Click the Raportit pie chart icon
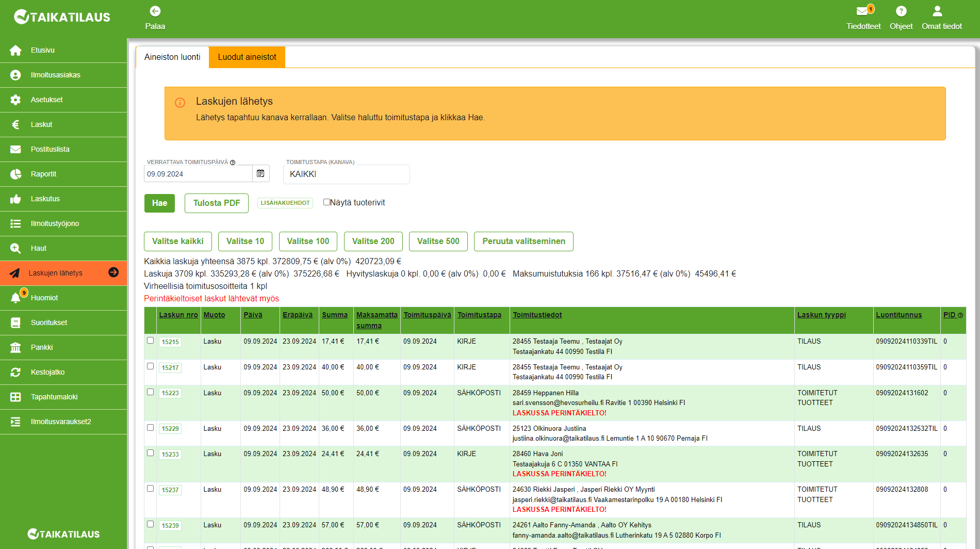The image size is (980, 549). tap(15, 174)
